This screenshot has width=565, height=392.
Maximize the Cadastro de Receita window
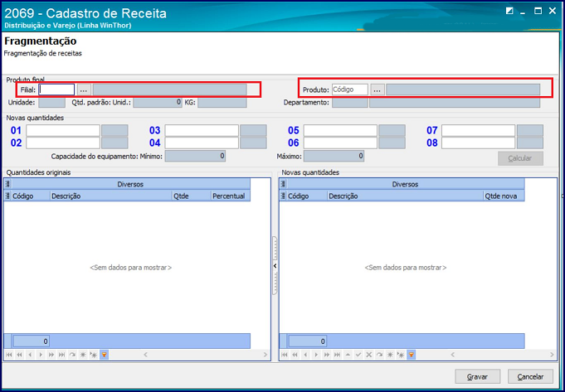point(538,11)
